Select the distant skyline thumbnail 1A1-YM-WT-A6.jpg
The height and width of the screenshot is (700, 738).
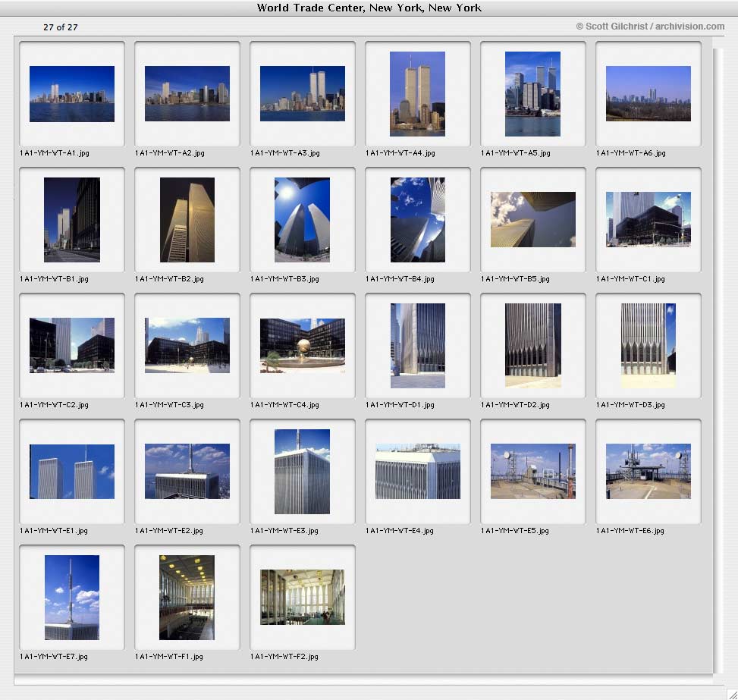tap(648, 94)
